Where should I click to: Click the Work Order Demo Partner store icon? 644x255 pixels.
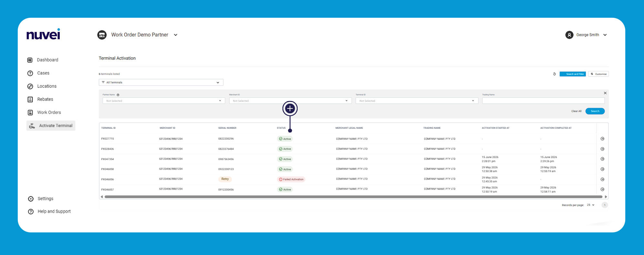coord(102,35)
